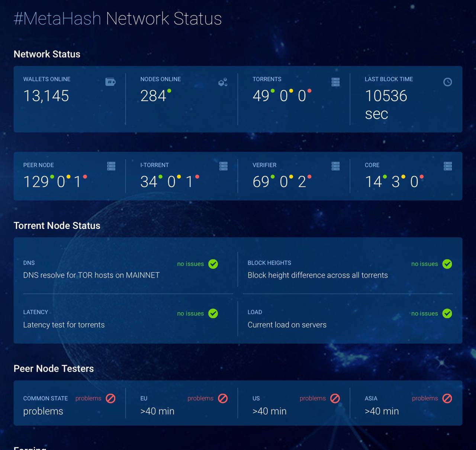Image resolution: width=476 pixels, height=450 pixels.
Task: Click the PEER NODE card label
Action: coord(39,165)
